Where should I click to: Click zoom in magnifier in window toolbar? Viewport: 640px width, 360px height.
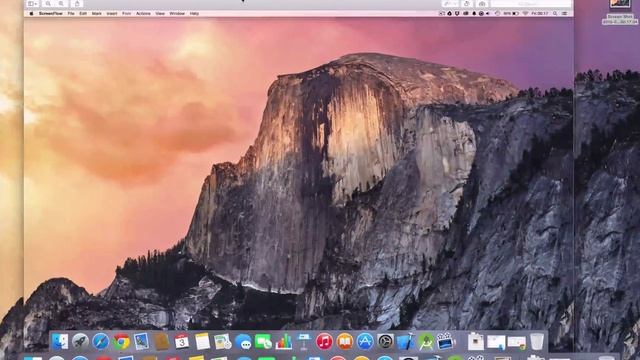pos(61,4)
